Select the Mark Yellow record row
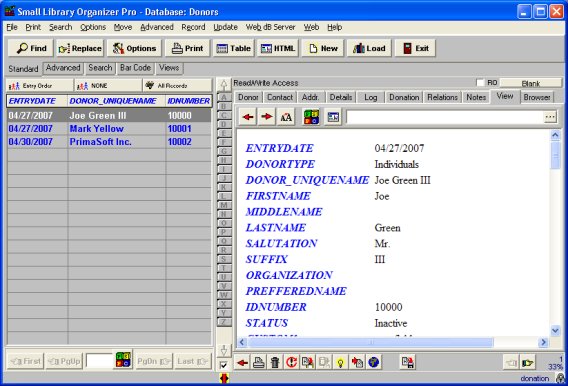Screen dimensions: 568x386 (x=109, y=129)
